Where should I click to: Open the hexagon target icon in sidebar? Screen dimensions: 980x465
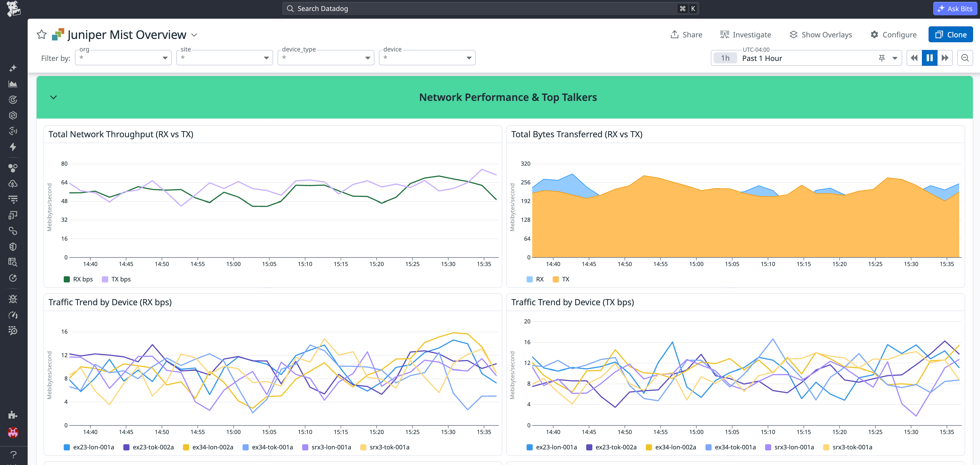(x=13, y=115)
